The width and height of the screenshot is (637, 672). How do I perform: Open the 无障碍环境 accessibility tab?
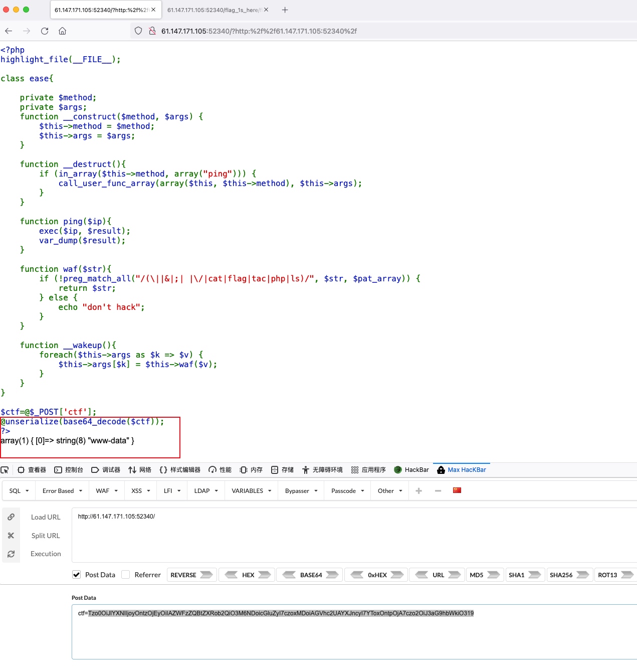pyautogui.click(x=322, y=470)
